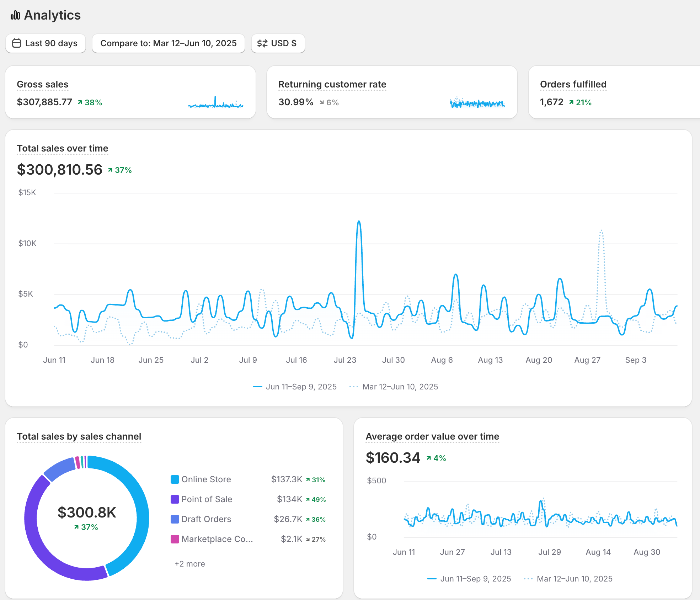Click the Analytics bar chart icon
The width and height of the screenshot is (700, 600).
pyautogui.click(x=15, y=15)
